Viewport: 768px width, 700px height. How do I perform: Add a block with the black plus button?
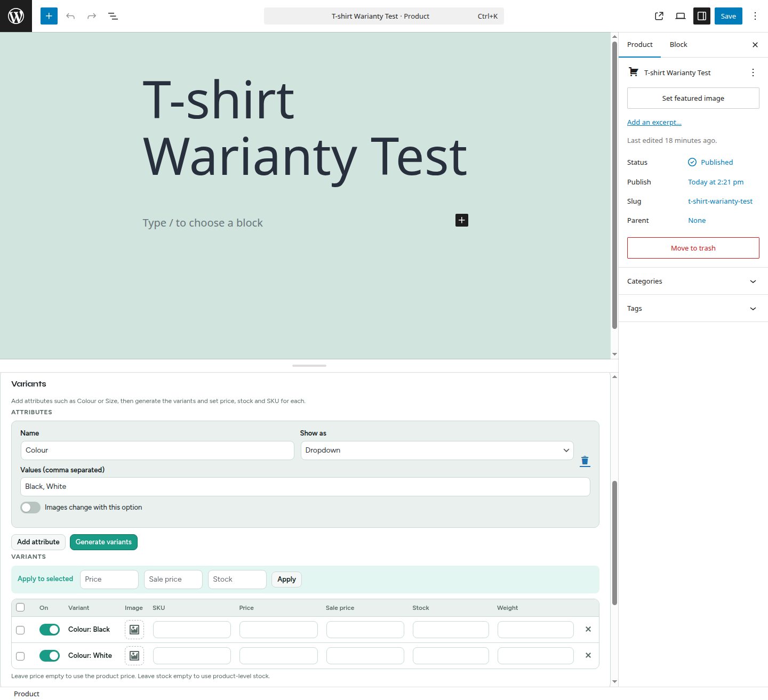[462, 220]
